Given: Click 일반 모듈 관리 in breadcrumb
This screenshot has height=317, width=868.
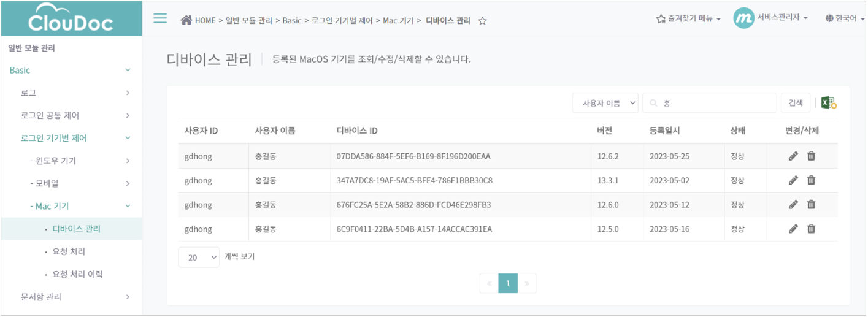Looking at the screenshot, I should click(249, 21).
